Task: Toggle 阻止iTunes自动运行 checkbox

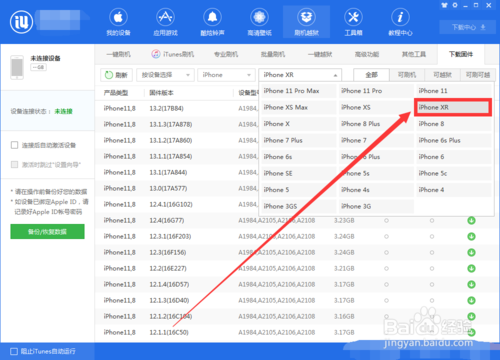Action: point(14,351)
